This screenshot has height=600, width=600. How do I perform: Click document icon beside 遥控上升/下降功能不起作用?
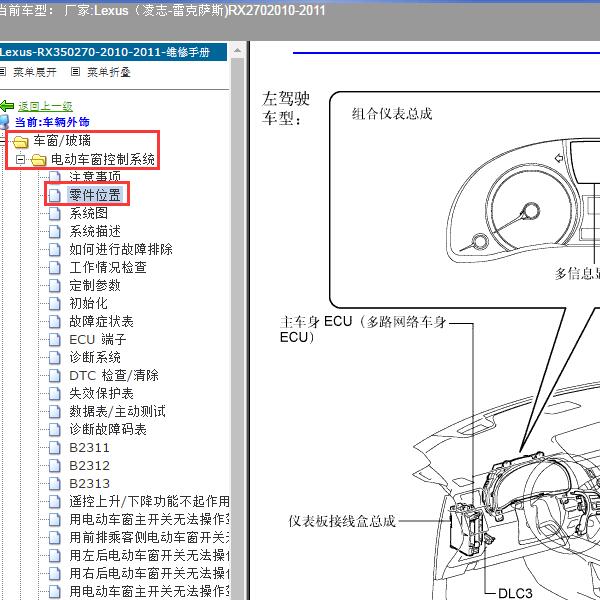(x=55, y=501)
